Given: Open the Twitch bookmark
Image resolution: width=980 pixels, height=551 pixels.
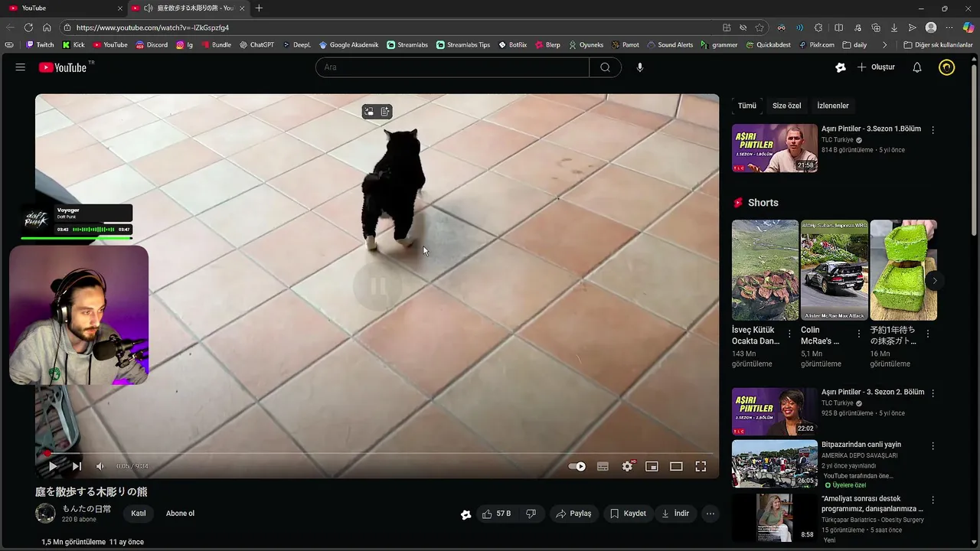Looking at the screenshot, I should pos(40,44).
